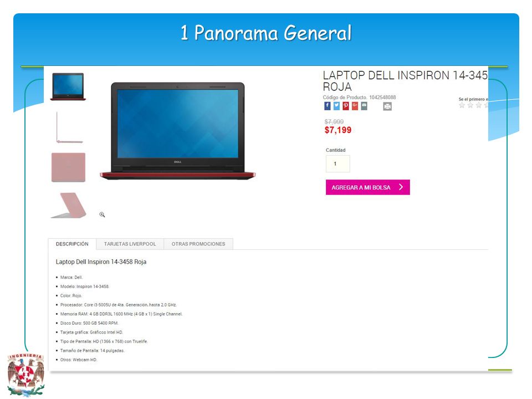Open the Descripción tab
The height and width of the screenshot is (399, 532).
coord(72,244)
